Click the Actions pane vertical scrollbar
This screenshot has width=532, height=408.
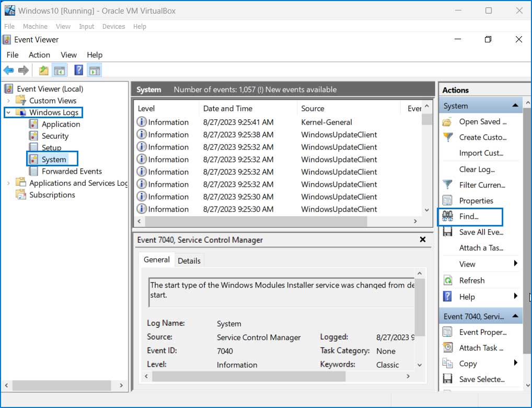tap(527, 231)
